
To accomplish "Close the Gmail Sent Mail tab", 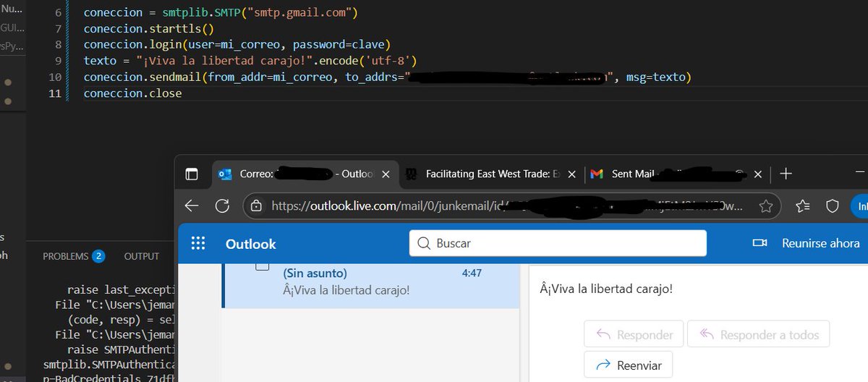I will [x=758, y=174].
